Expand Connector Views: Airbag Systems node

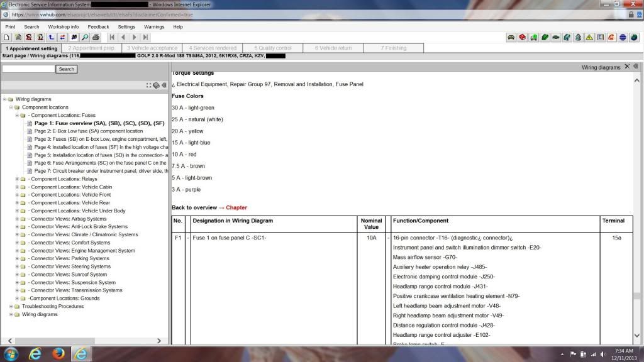[x=17, y=219]
